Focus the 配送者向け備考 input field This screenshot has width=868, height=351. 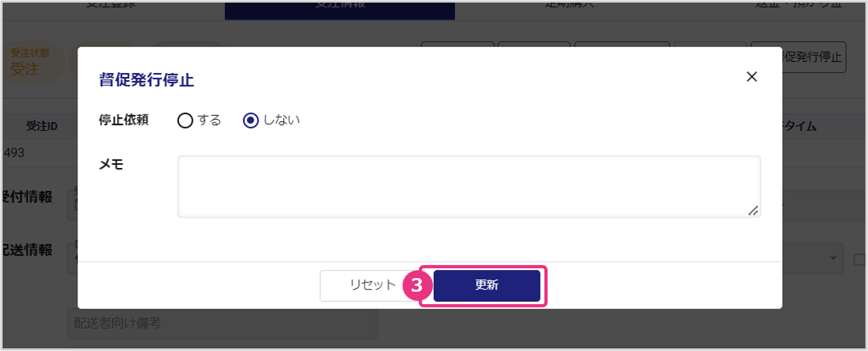point(222,324)
